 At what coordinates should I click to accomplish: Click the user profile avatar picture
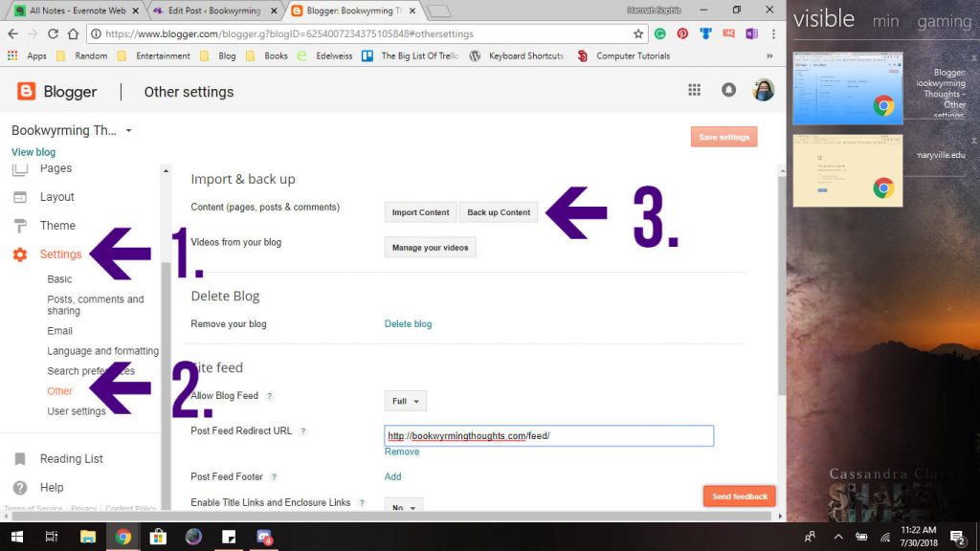(763, 90)
